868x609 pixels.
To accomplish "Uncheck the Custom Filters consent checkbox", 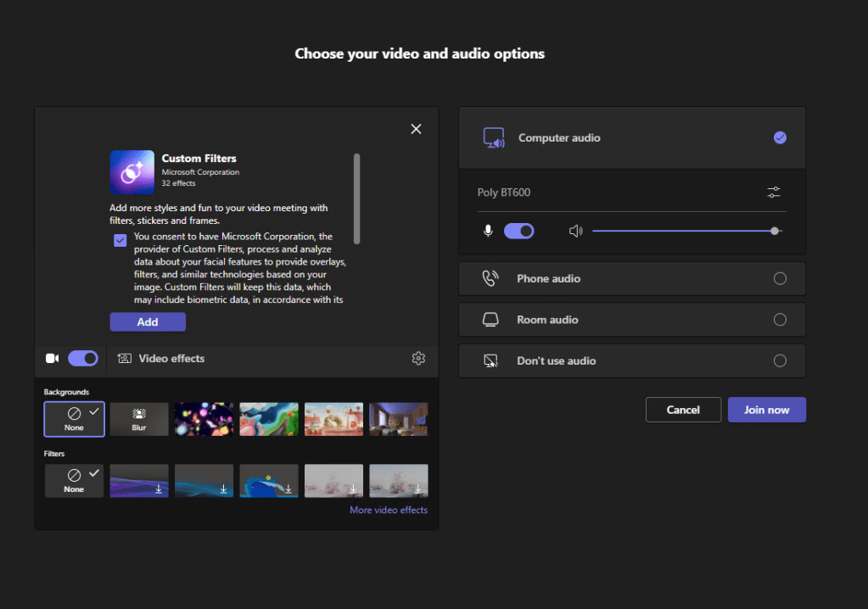I will point(120,240).
